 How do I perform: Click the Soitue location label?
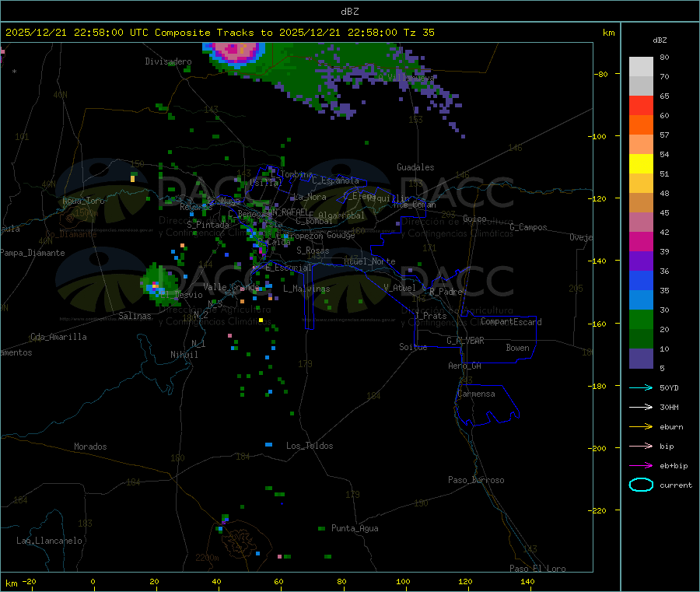pyautogui.click(x=413, y=347)
